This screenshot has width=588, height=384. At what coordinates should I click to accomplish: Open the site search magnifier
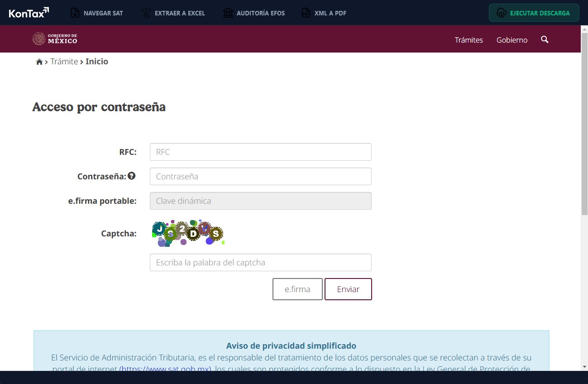(x=545, y=40)
